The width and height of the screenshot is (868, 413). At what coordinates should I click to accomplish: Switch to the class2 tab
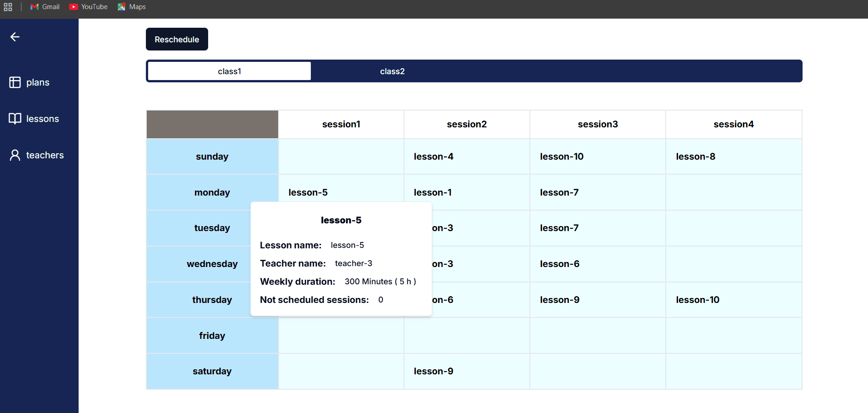392,71
